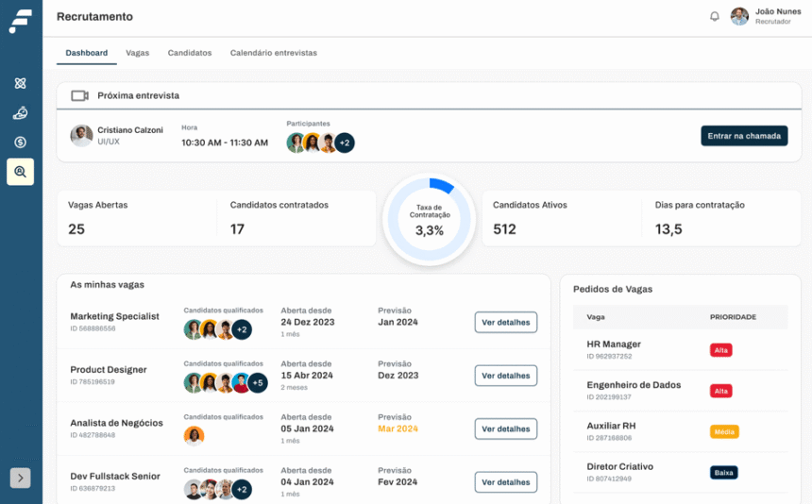The width and height of the screenshot is (812, 504).
Task: Expand the sidebar with the arrow button
Action: coord(20,478)
